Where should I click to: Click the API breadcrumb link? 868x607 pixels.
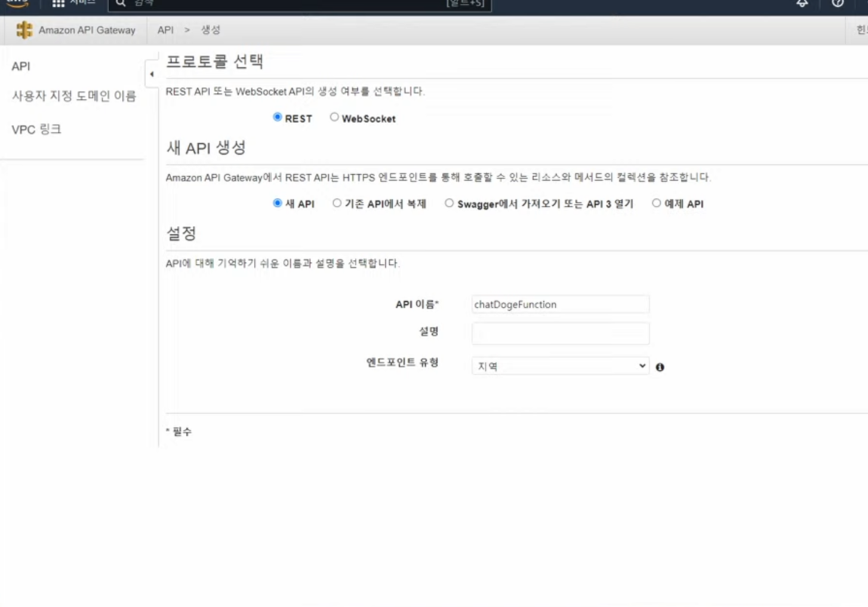[x=165, y=30]
